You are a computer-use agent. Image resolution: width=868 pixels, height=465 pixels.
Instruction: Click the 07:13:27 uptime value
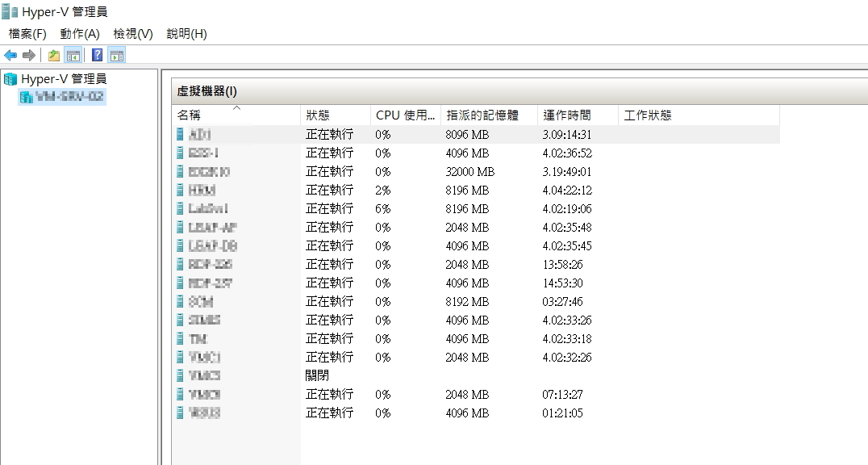[562, 395]
